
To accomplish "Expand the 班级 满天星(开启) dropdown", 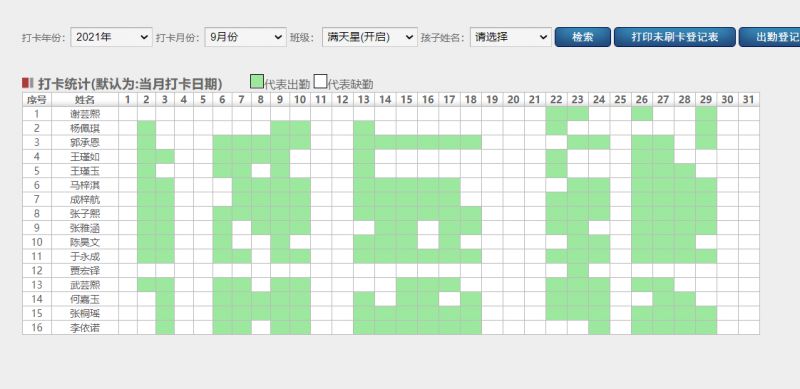I will coord(369,37).
